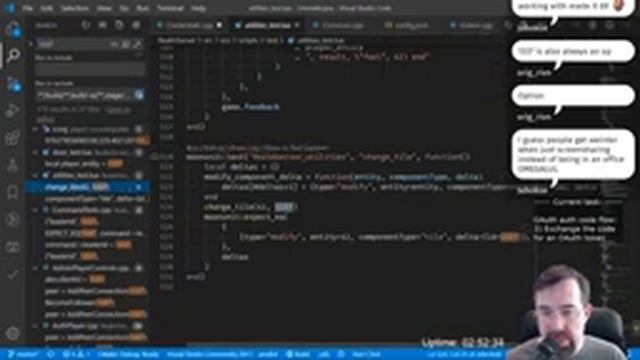Open Run and Debug view
The width and height of the screenshot is (640, 360).
pos(13,111)
